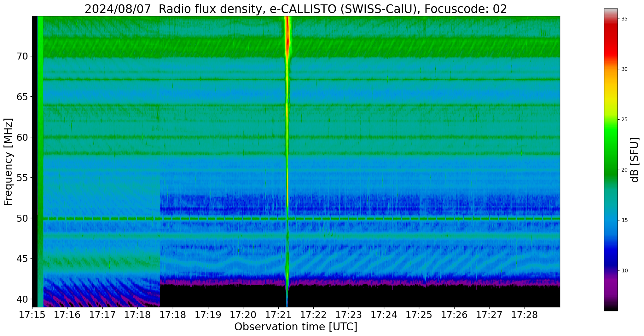The image size is (644, 336).
Task: Click the 70 MHz frequency tick label
Action: (x=22, y=56)
